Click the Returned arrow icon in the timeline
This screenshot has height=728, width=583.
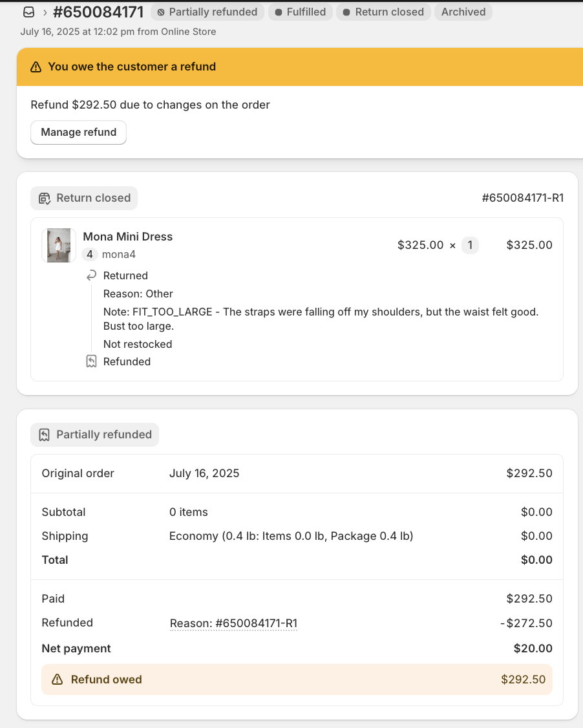tap(91, 276)
